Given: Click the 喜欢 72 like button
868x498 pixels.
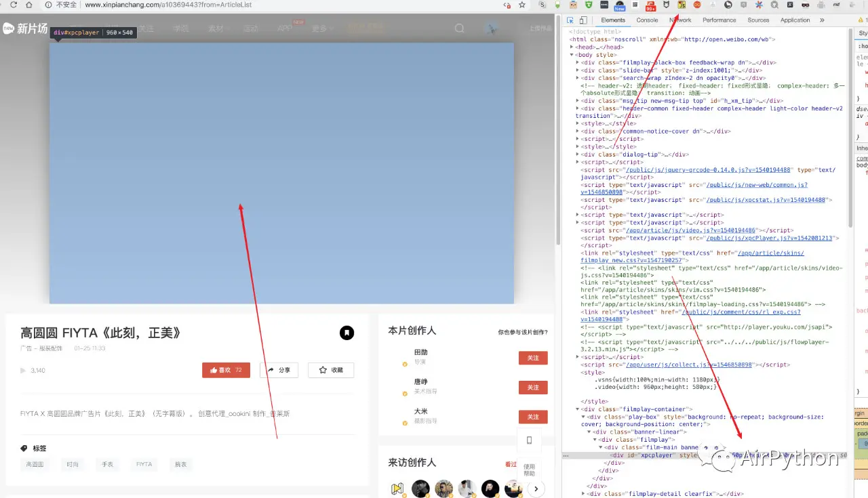Looking at the screenshot, I should point(226,370).
